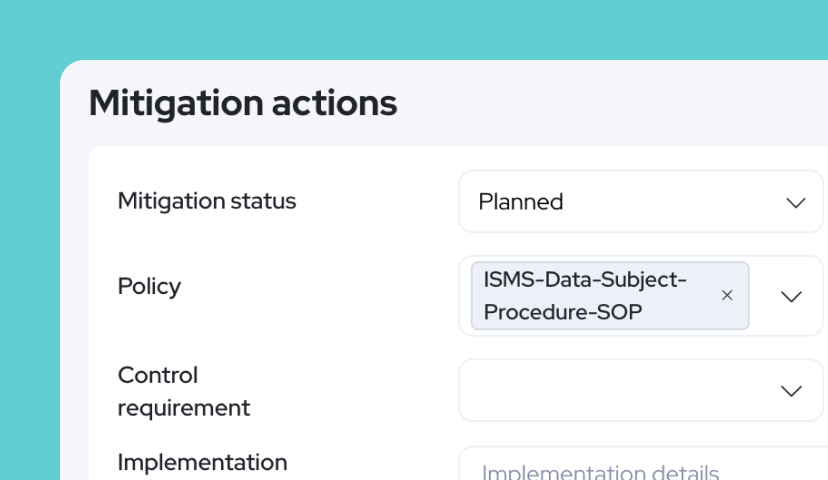
Task: Click the "Planned" selected value text
Action: [x=521, y=202]
